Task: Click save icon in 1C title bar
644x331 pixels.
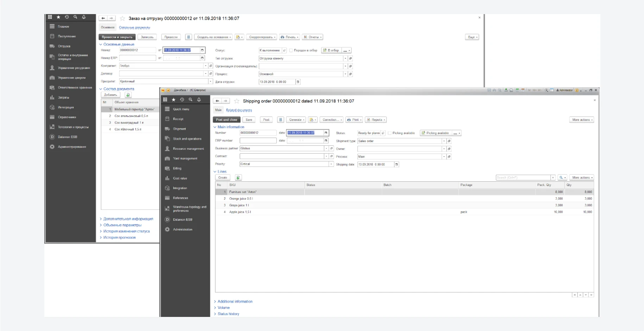Action: tap(489, 90)
